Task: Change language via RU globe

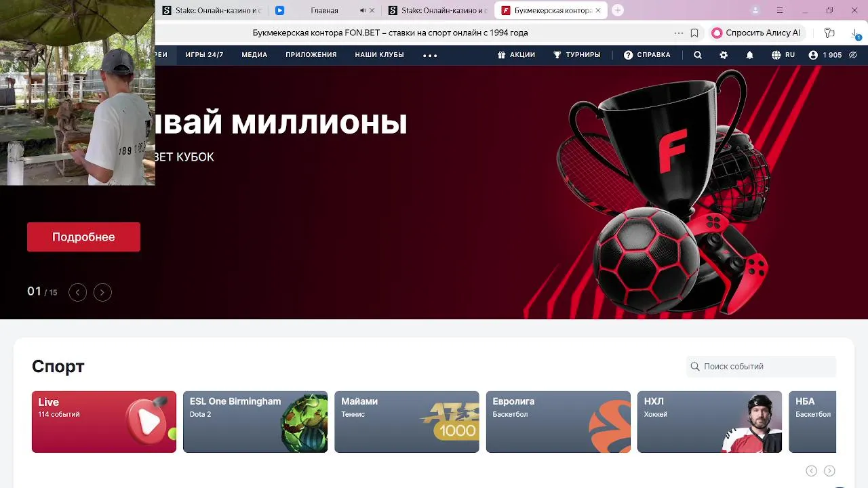Action: coord(783,55)
